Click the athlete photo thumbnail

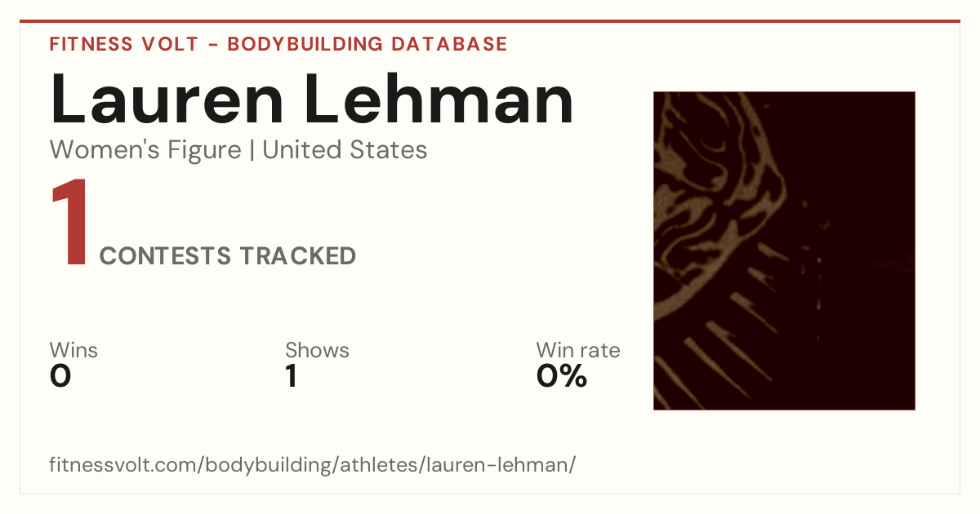point(784,250)
